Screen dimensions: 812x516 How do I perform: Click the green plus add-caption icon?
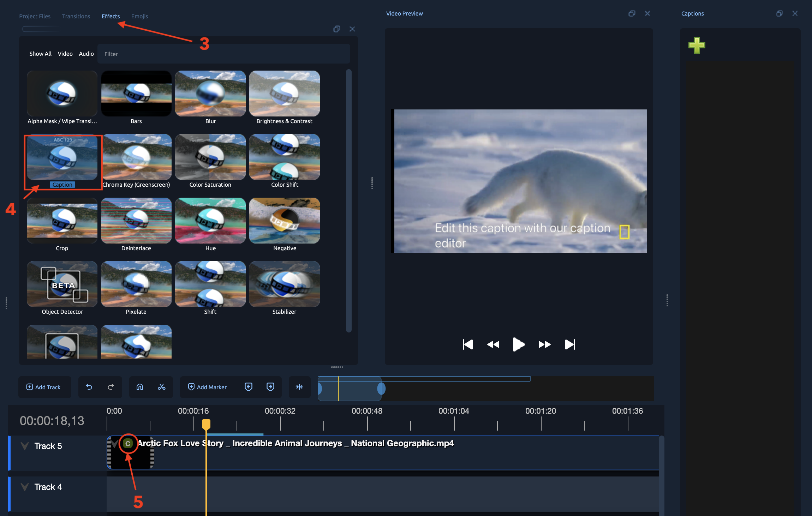[x=697, y=45]
